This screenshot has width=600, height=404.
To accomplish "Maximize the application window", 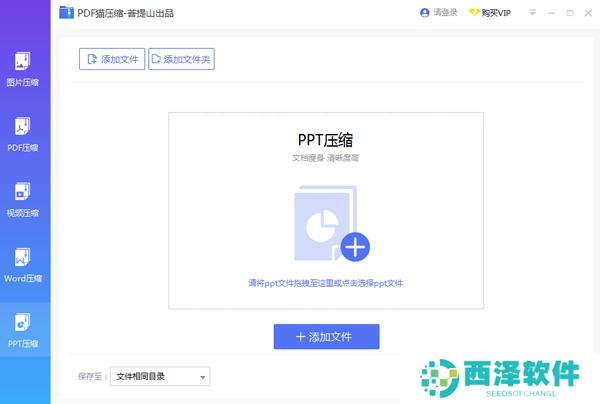I will pos(570,13).
